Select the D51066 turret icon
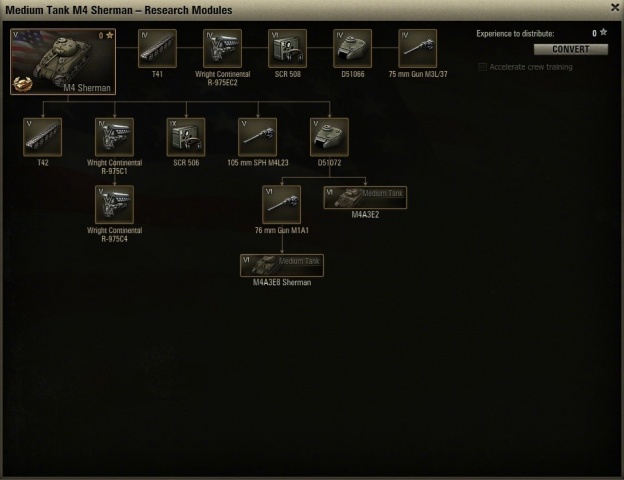Screen dimensions: 624x480 coord(352,48)
